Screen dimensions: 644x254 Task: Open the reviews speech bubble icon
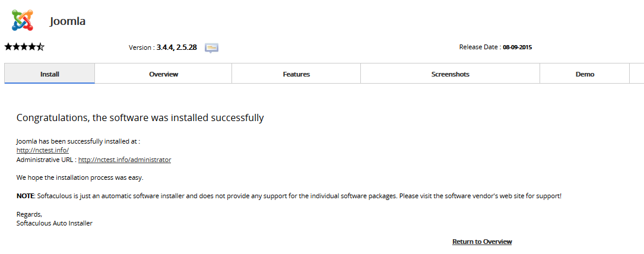pyautogui.click(x=211, y=48)
